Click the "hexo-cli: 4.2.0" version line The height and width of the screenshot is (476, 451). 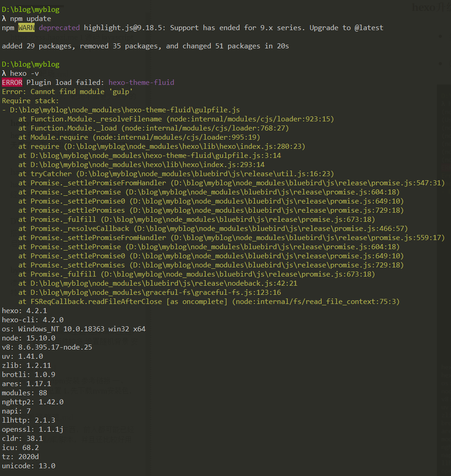(x=32, y=320)
